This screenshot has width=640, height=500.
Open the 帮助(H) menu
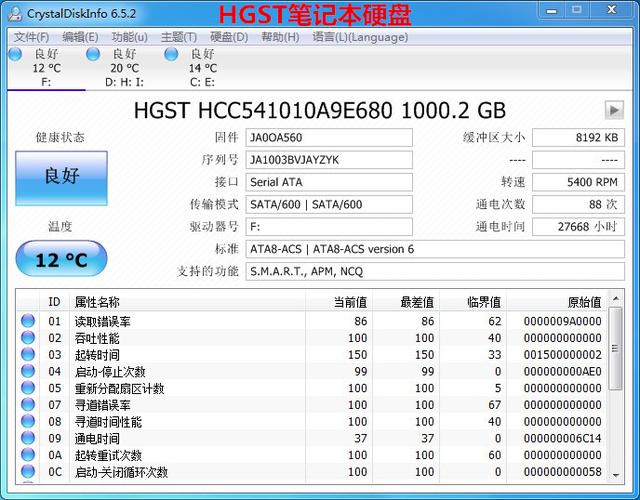point(280,37)
